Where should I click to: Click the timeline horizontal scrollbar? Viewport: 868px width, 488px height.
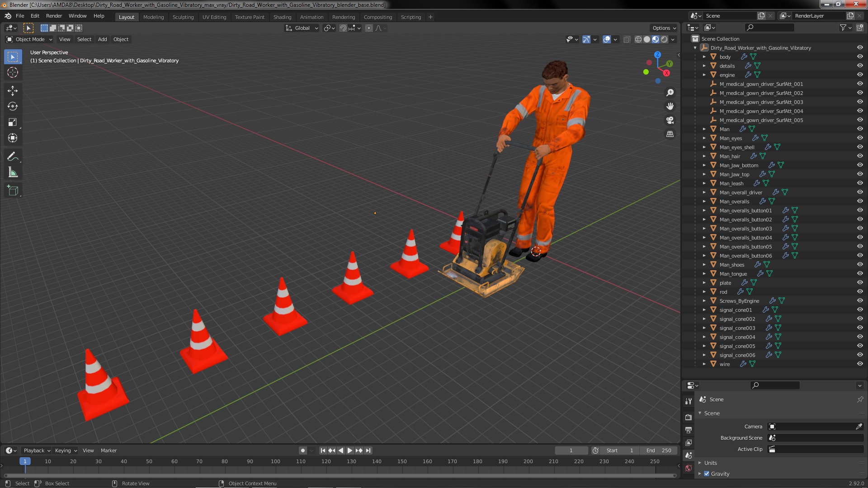pyautogui.click(x=340, y=475)
